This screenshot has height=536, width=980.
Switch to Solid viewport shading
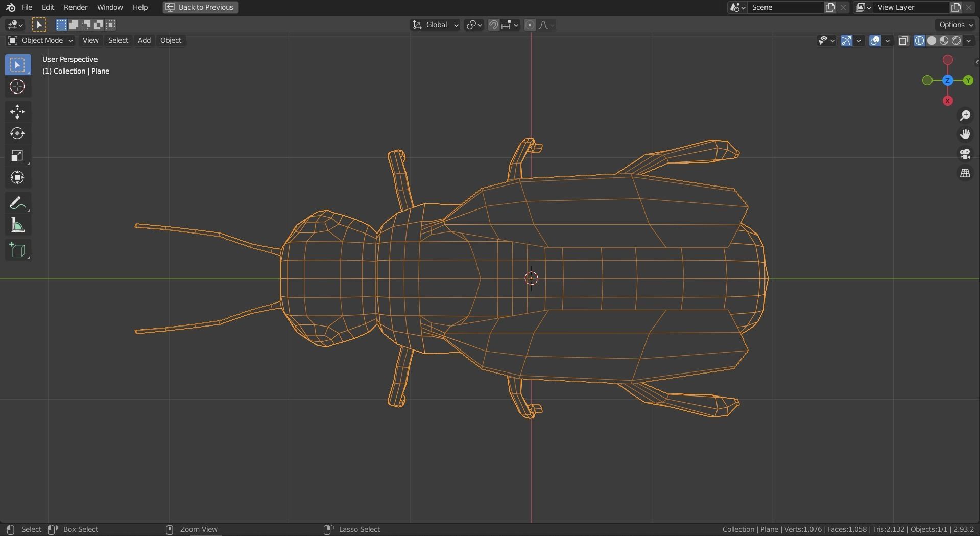[x=931, y=41]
